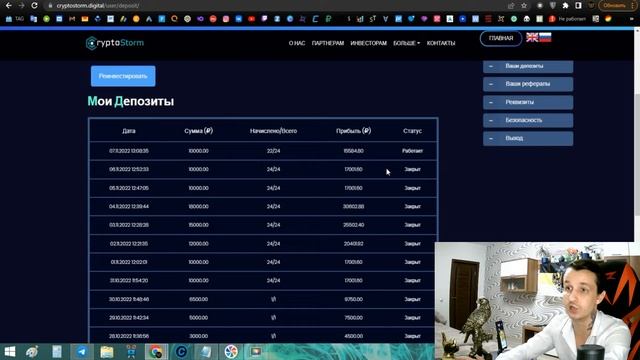Open the YouTube bookmark icon

tap(251, 19)
